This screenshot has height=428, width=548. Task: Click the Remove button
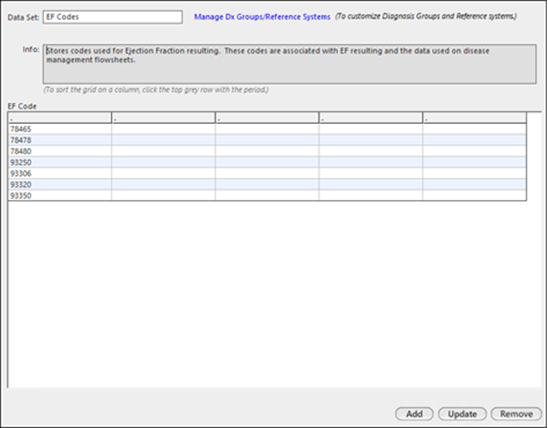click(516, 414)
